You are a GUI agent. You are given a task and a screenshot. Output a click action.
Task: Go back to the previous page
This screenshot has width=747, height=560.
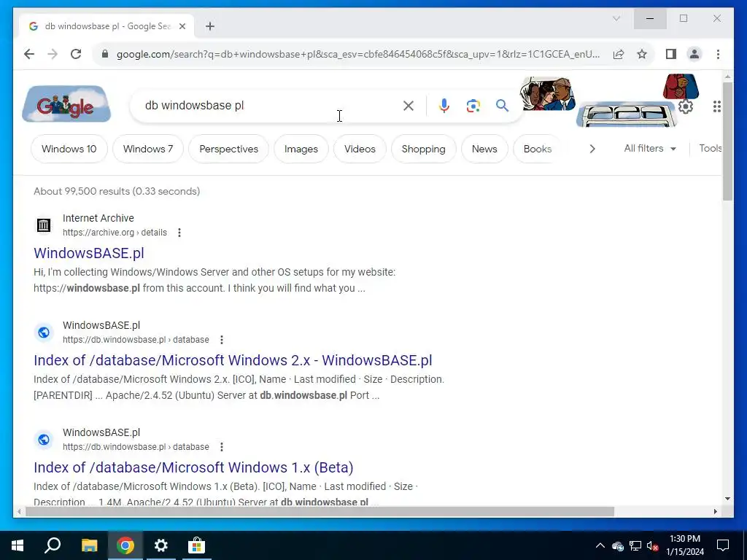(x=29, y=54)
